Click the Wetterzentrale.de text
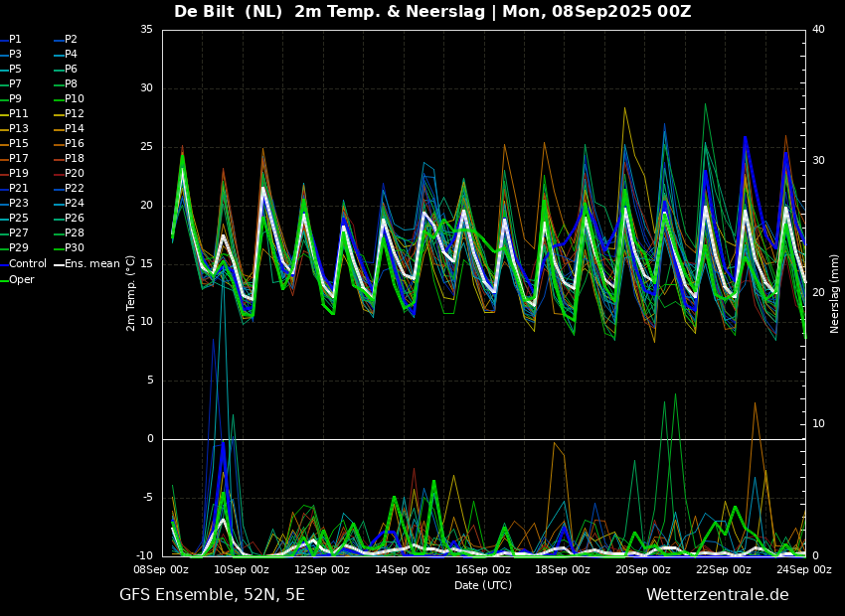Image resolution: width=845 pixels, height=616 pixels. 718,595
